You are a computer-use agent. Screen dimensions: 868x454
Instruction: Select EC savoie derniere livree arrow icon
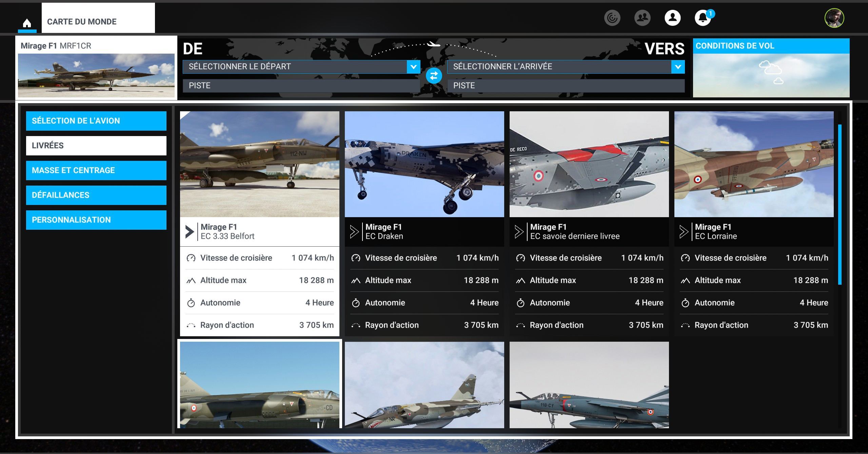point(519,232)
